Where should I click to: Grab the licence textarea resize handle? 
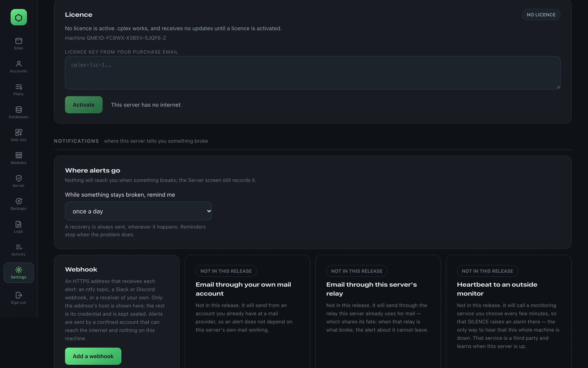click(x=558, y=87)
